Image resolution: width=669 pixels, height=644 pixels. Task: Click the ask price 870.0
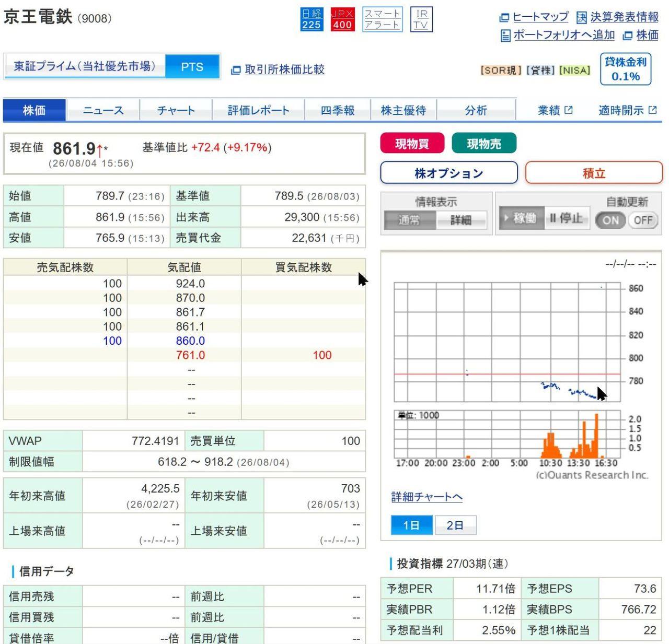(x=190, y=298)
